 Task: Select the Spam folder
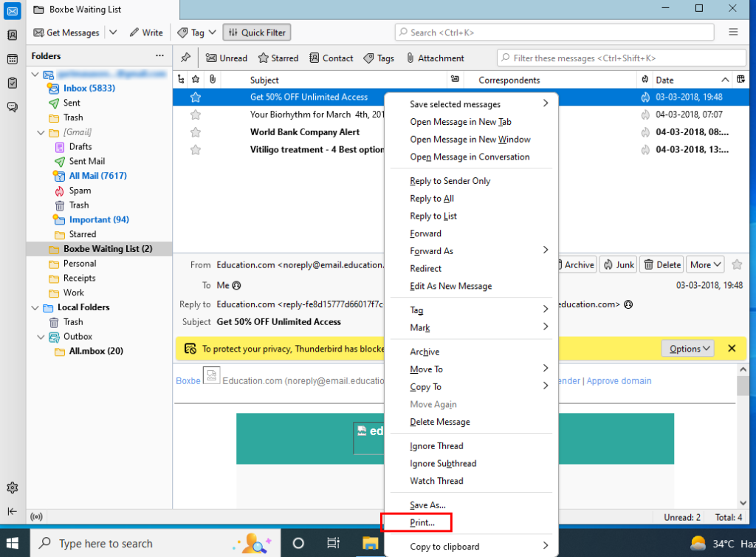pyautogui.click(x=80, y=191)
